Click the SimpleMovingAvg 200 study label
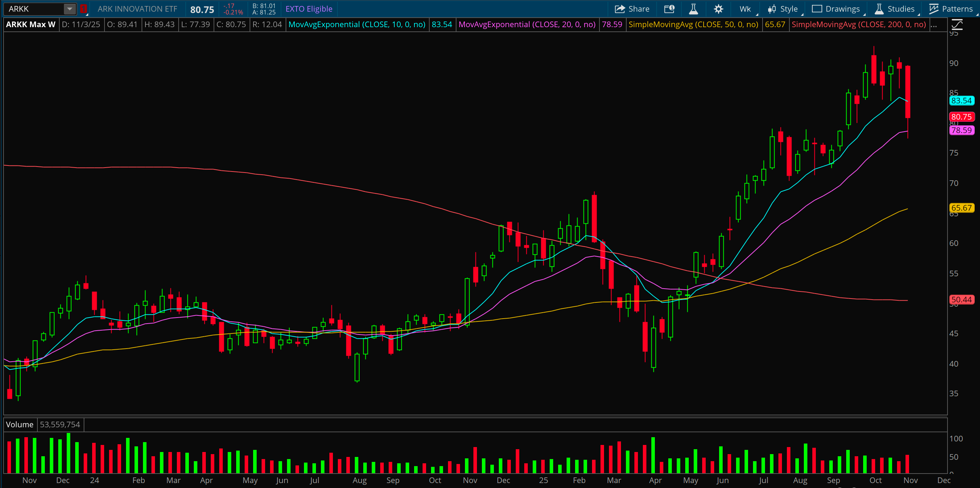 pos(859,25)
